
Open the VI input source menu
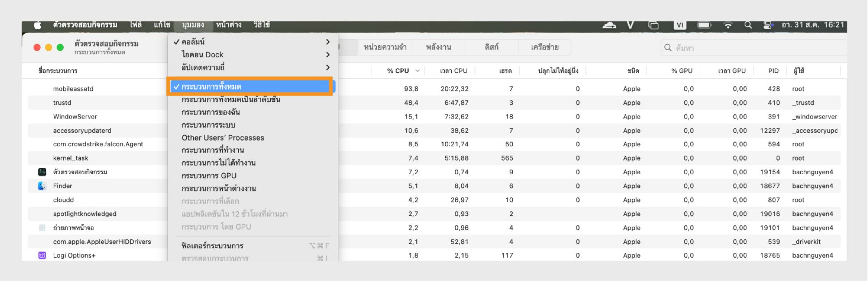pyautogui.click(x=679, y=25)
